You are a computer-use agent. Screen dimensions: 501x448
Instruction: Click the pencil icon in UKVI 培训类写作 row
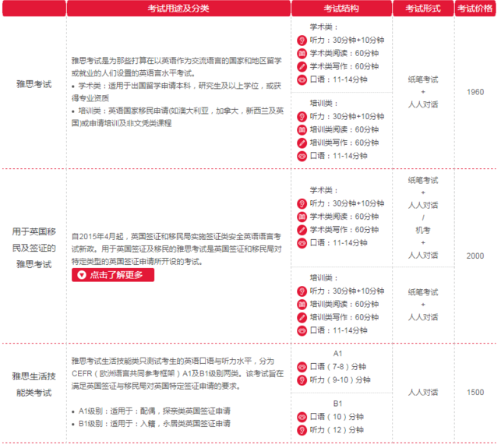pos(302,317)
